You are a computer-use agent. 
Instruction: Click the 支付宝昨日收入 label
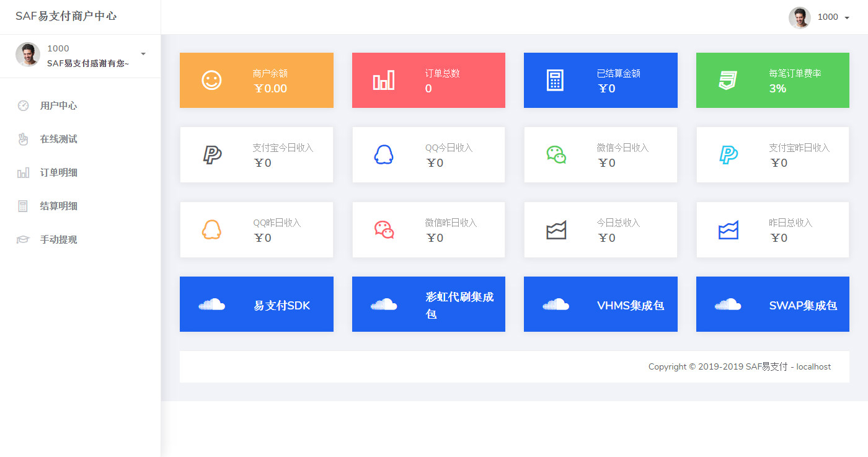coord(799,148)
